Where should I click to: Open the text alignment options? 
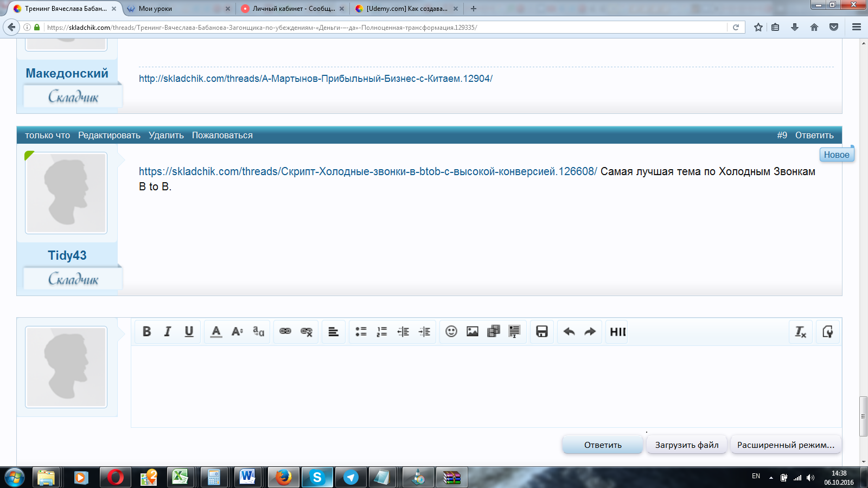click(x=334, y=331)
